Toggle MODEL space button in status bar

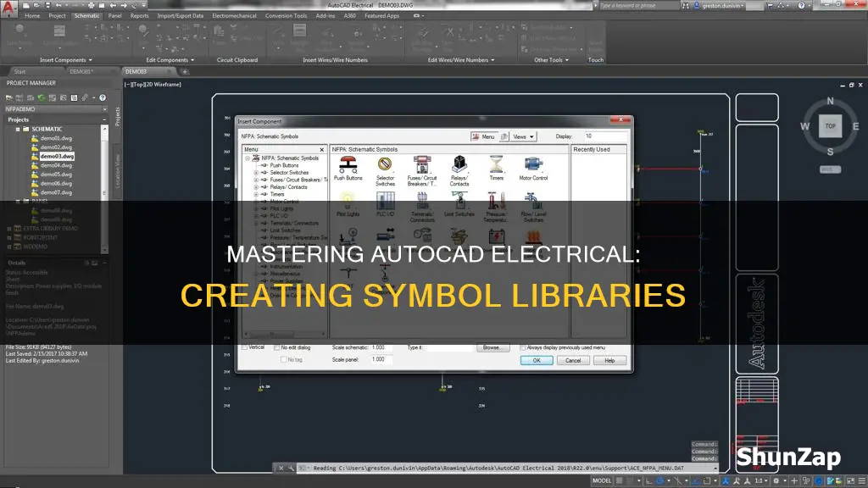coord(601,481)
